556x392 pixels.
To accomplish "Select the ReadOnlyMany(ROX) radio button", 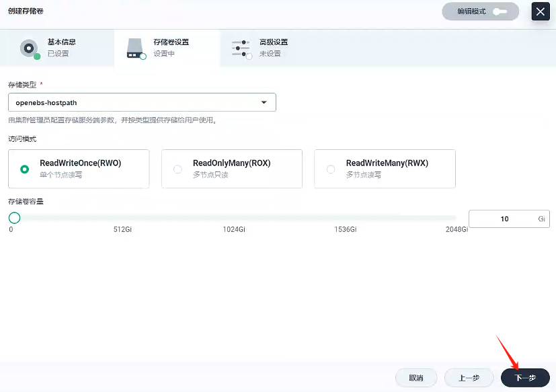I will point(177,169).
